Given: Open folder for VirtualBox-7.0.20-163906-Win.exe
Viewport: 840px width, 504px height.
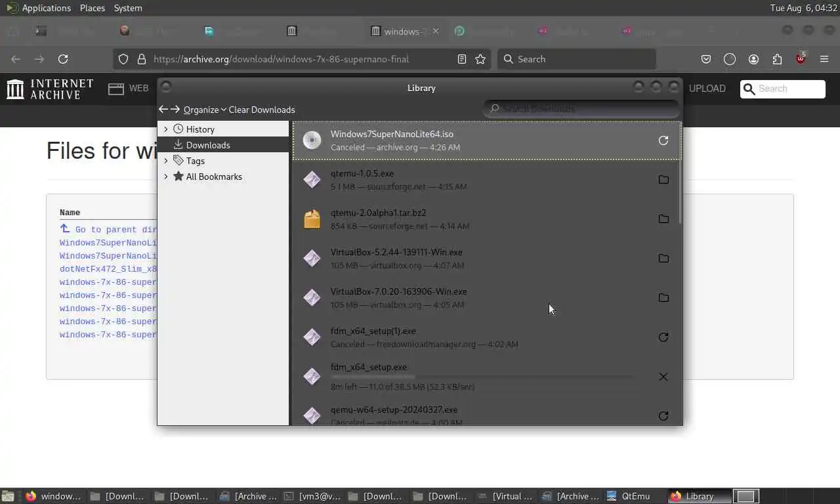Looking at the screenshot, I should [663, 298].
